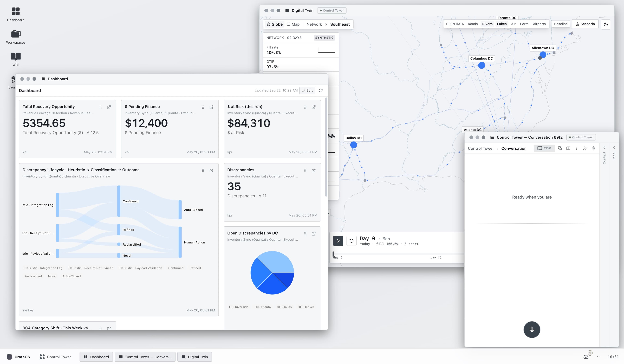Viewport: 624px width, 364px height.
Task: Toggle Air open data layer
Action: coord(513,24)
